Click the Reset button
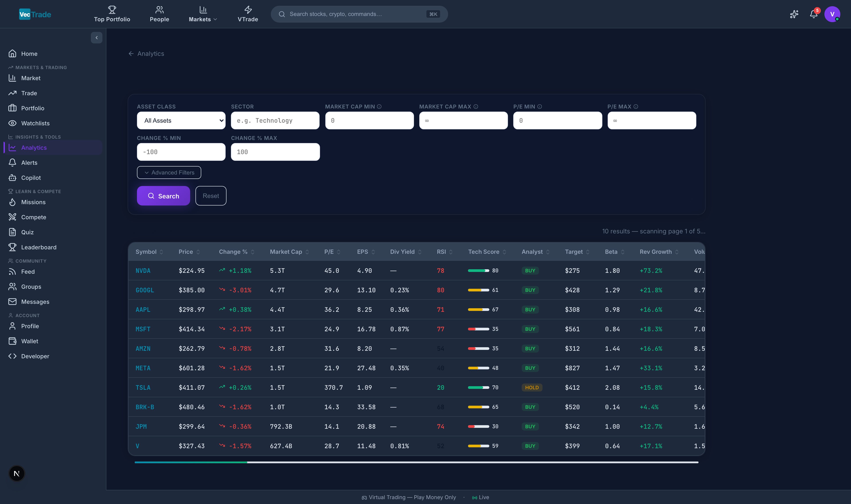851x504 pixels. point(211,196)
